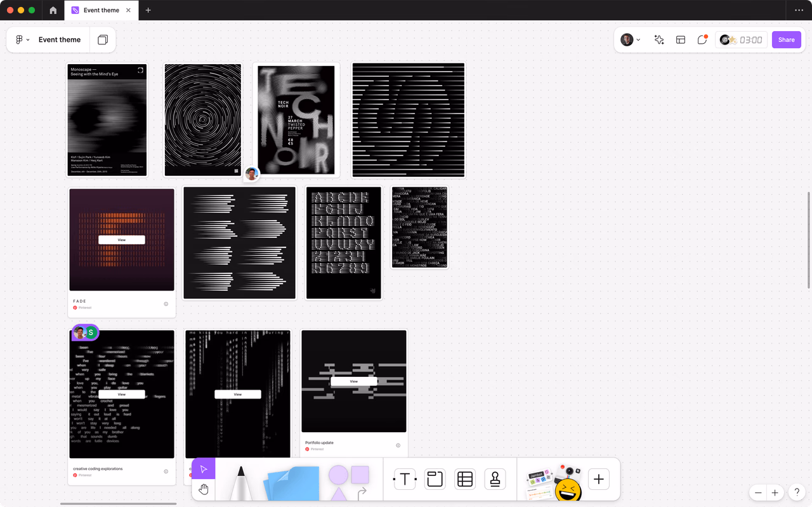Open a new tab with plus

[x=148, y=10]
